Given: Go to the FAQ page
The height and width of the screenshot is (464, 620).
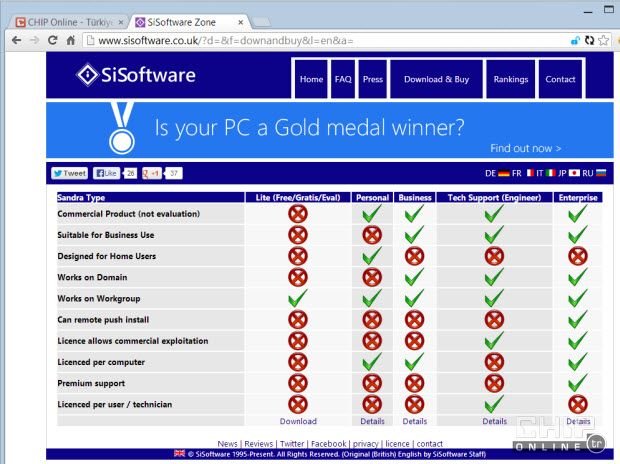Looking at the screenshot, I should (343, 79).
